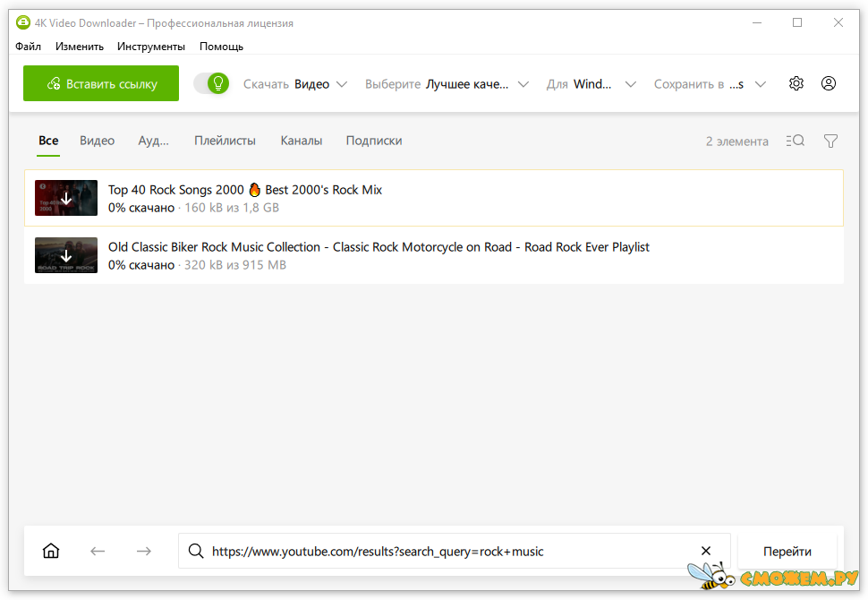Click the YouTube URL input field
The width and height of the screenshot is (868, 600).
tap(454, 551)
